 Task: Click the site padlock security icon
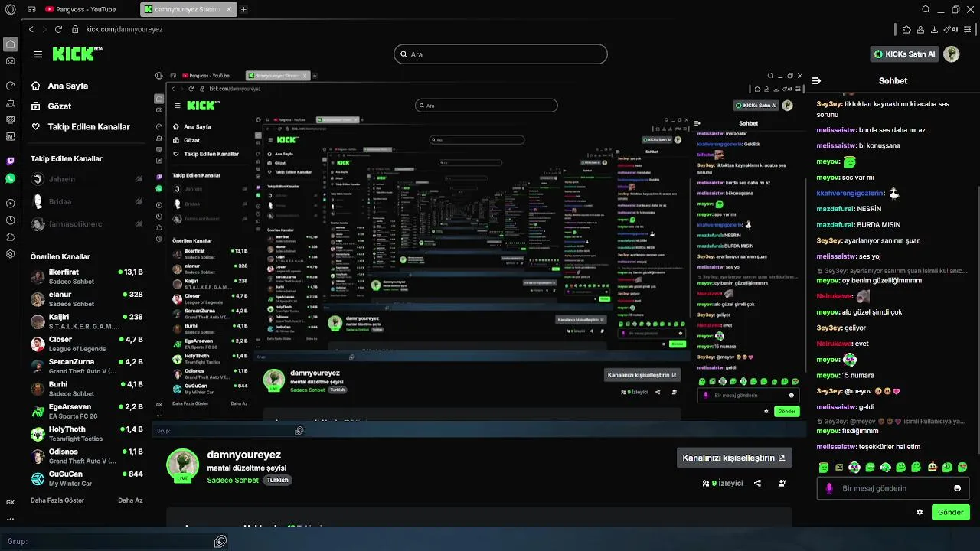[x=75, y=29]
